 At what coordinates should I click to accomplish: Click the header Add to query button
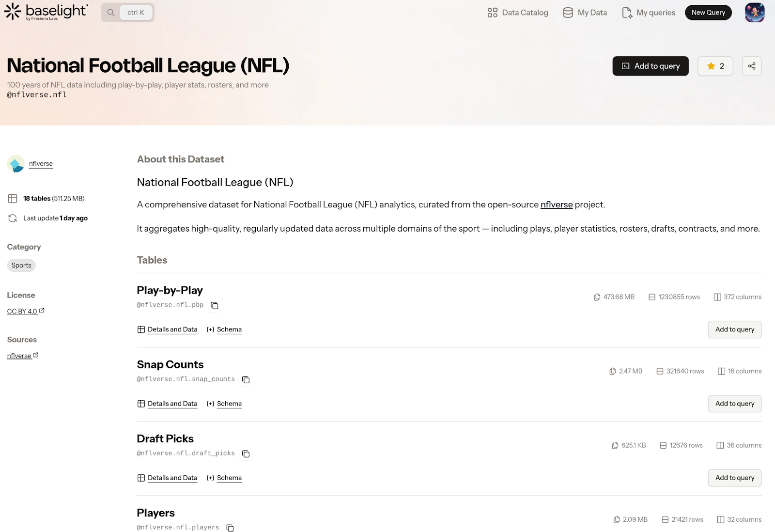pyautogui.click(x=651, y=66)
